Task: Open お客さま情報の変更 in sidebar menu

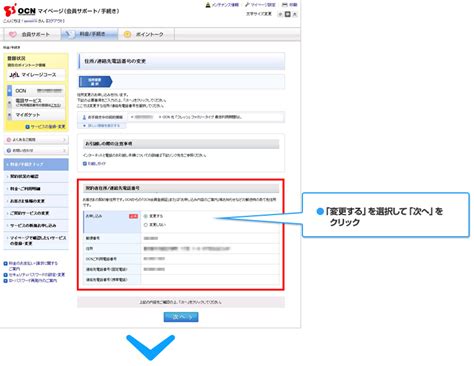Action: pos(36,201)
